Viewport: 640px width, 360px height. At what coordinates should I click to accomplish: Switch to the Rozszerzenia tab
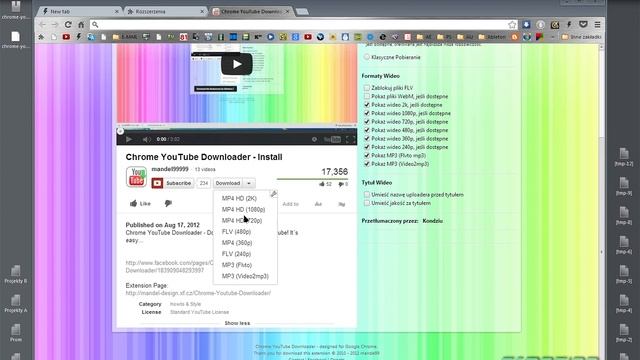click(165, 11)
